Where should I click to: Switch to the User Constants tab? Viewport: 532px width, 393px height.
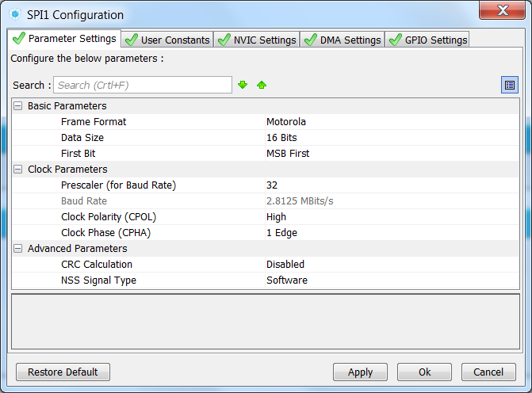coord(167,40)
